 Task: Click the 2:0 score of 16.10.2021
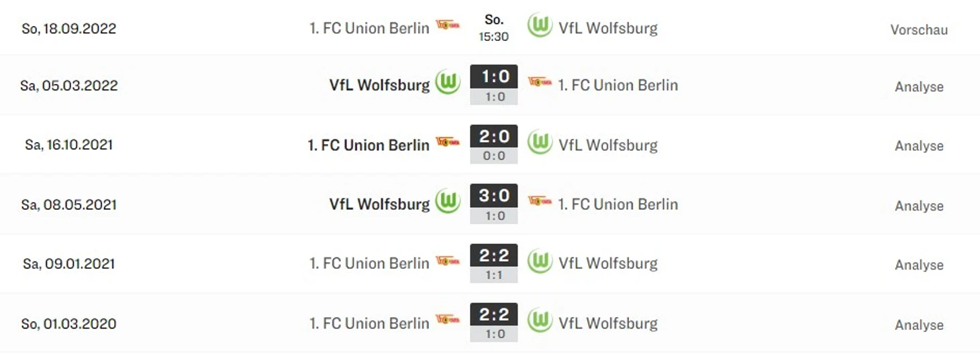[494, 136]
